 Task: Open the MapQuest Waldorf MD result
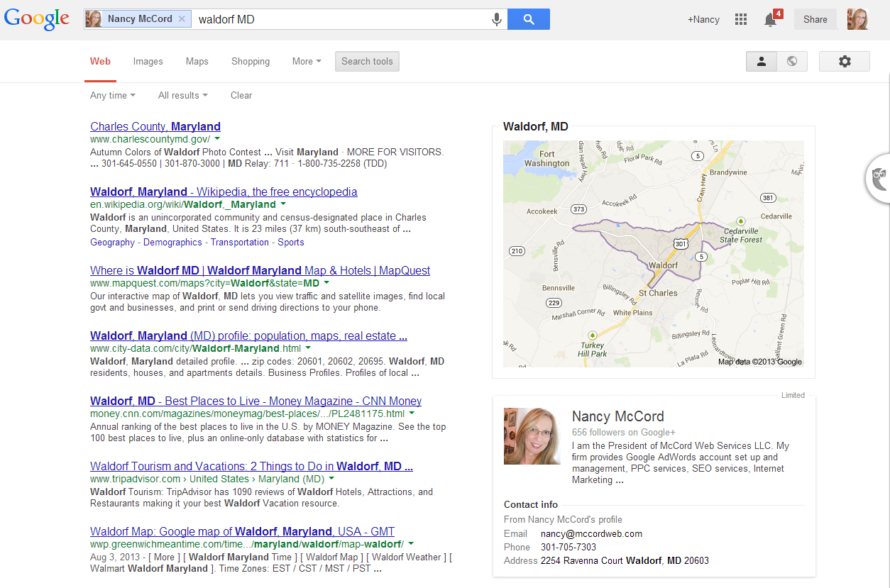[260, 270]
